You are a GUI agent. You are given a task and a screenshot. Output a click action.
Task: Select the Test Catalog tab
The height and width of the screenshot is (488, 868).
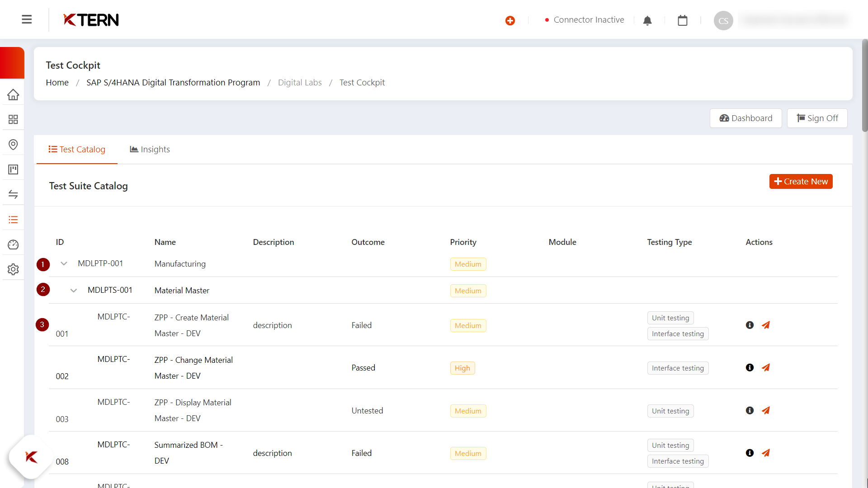click(x=77, y=149)
